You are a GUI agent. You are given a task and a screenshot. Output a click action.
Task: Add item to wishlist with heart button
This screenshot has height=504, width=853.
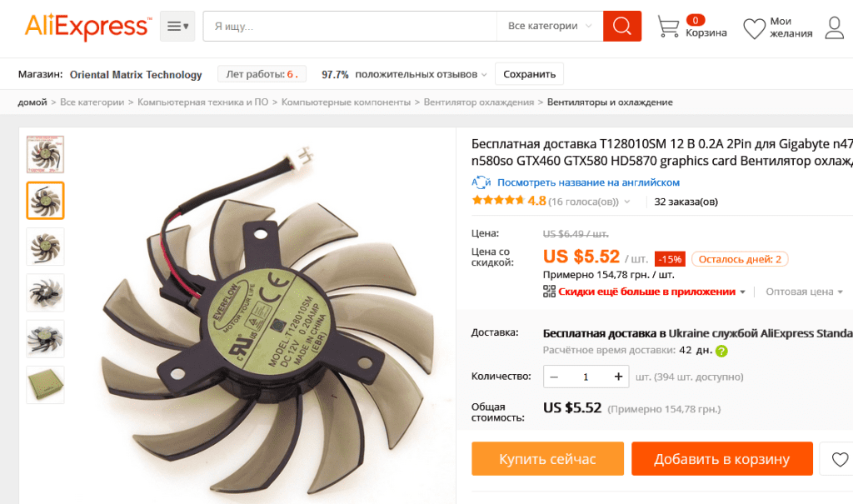[840, 459]
